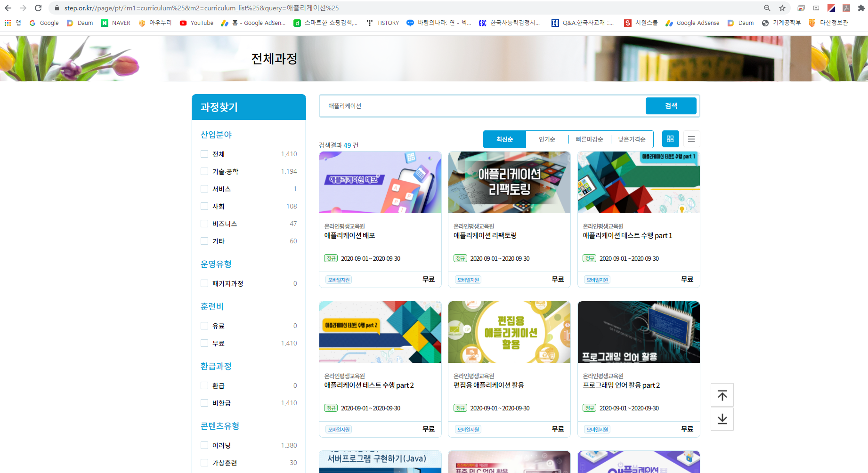Click the 애플리케이션 배포 course title
Viewport: 868px width, 473px height.
pos(349,235)
